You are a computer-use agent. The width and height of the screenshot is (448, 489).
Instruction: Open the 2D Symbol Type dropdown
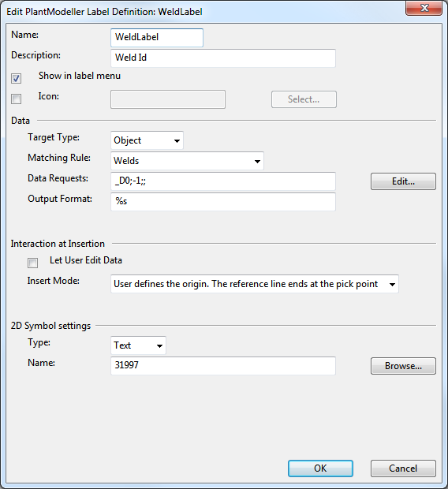click(138, 345)
